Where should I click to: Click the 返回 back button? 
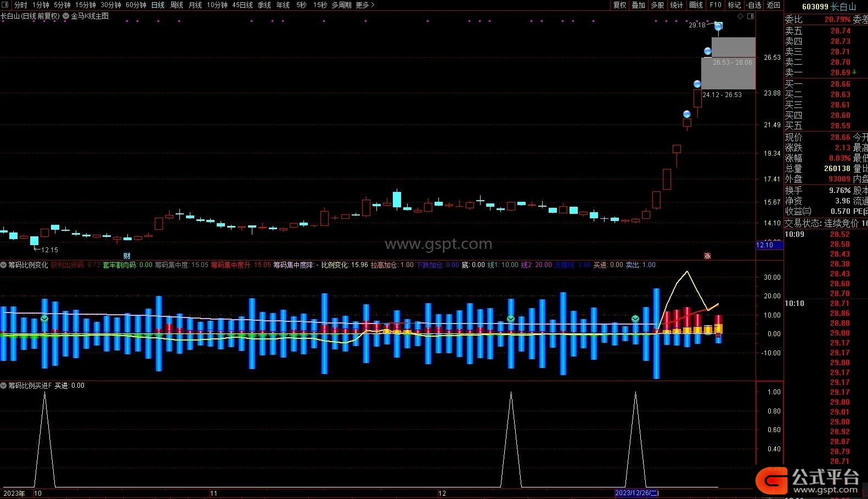pyautogui.click(x=774, y=5)
